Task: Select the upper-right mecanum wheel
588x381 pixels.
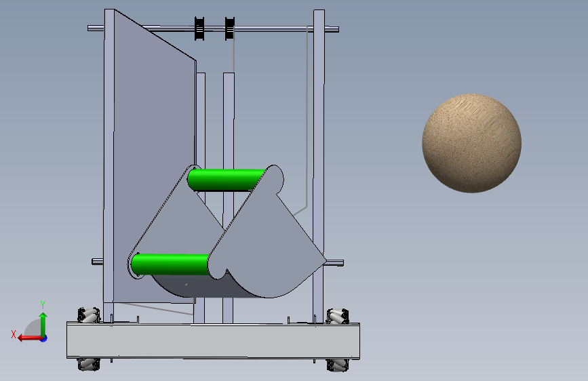Action: pyautogui.click(x=338, y=316)
